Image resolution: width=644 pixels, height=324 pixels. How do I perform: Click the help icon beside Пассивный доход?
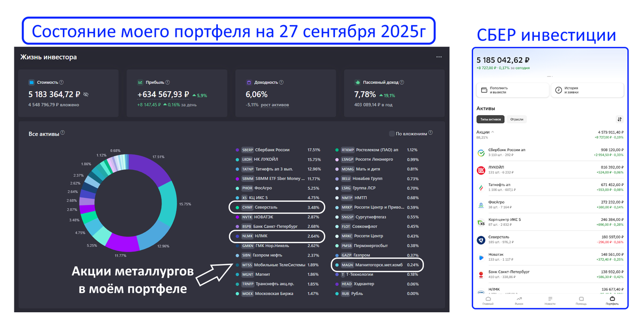402,83
